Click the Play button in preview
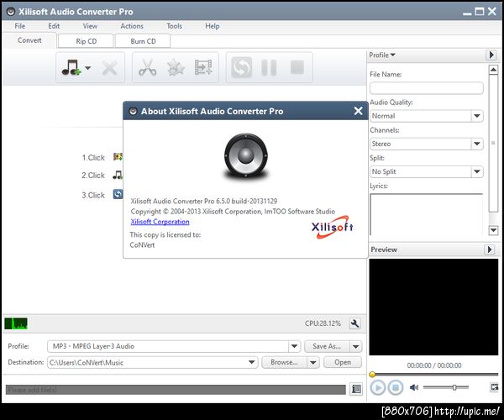 (x=378, y=387)
